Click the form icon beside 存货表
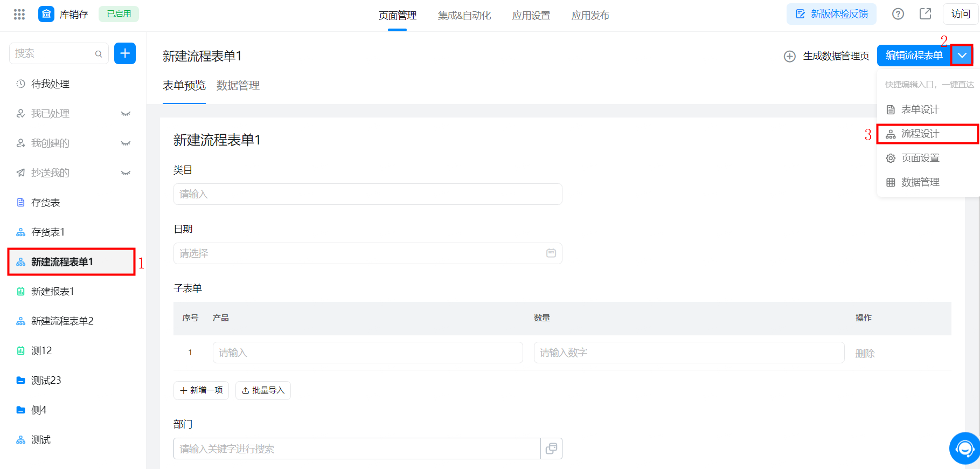Viewport: 980px width, 469px height. (x=20, y=203)
